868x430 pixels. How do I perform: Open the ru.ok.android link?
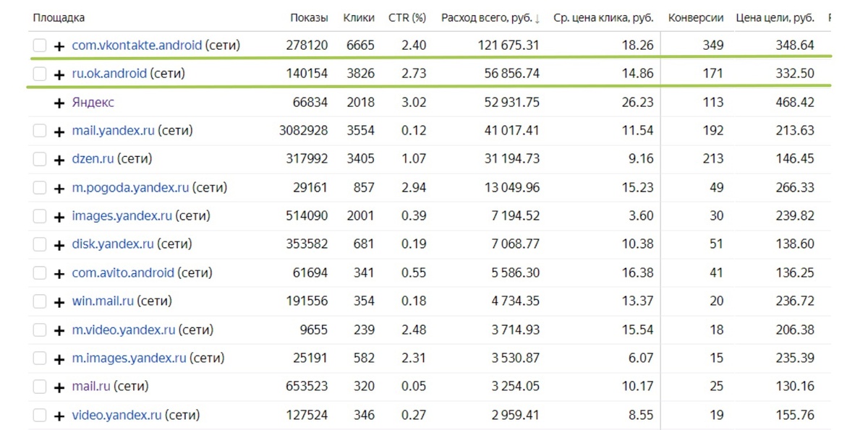[x=109, y=73]
